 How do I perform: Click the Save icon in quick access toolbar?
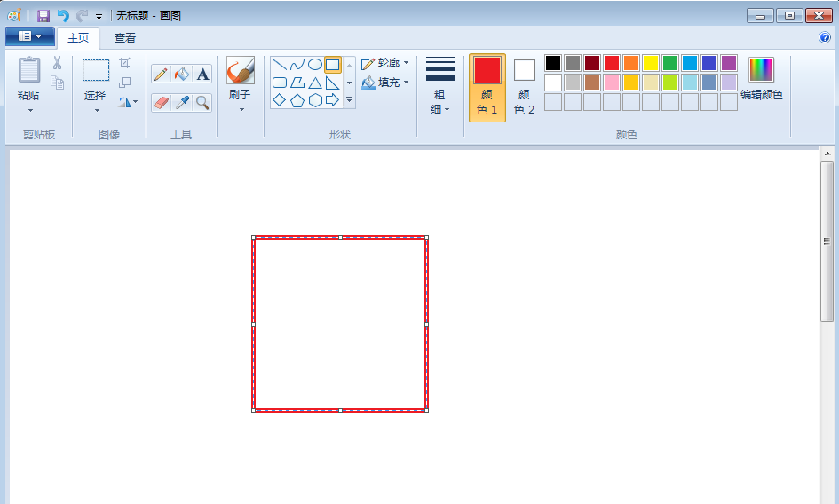pyautogui.click(x=44, y=15)
